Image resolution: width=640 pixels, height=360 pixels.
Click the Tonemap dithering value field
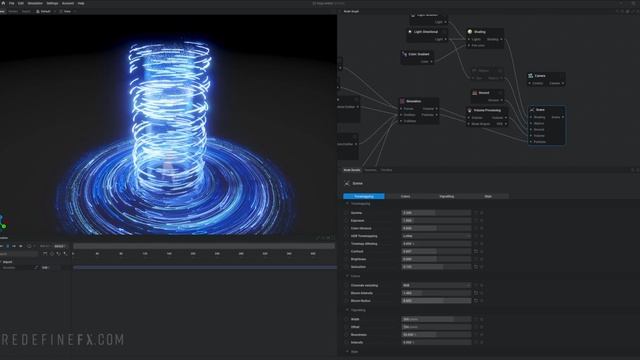(436, 244)
